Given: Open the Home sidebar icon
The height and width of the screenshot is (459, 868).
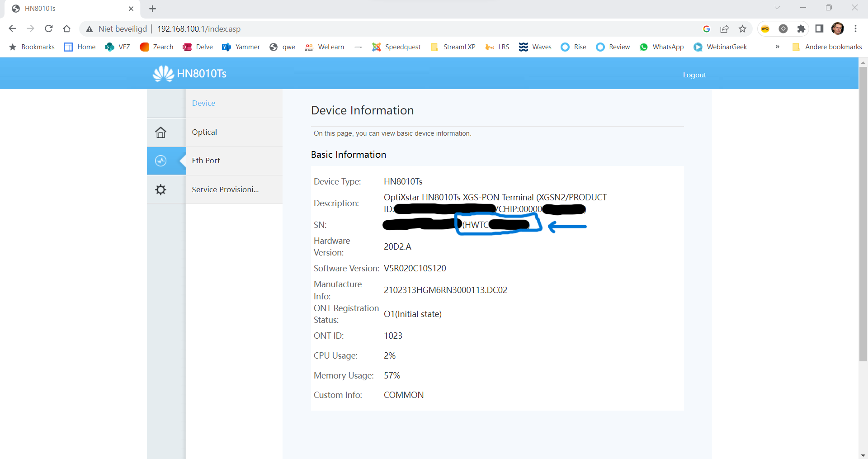Looking at the screenshot, I should (x=160, y=132).
